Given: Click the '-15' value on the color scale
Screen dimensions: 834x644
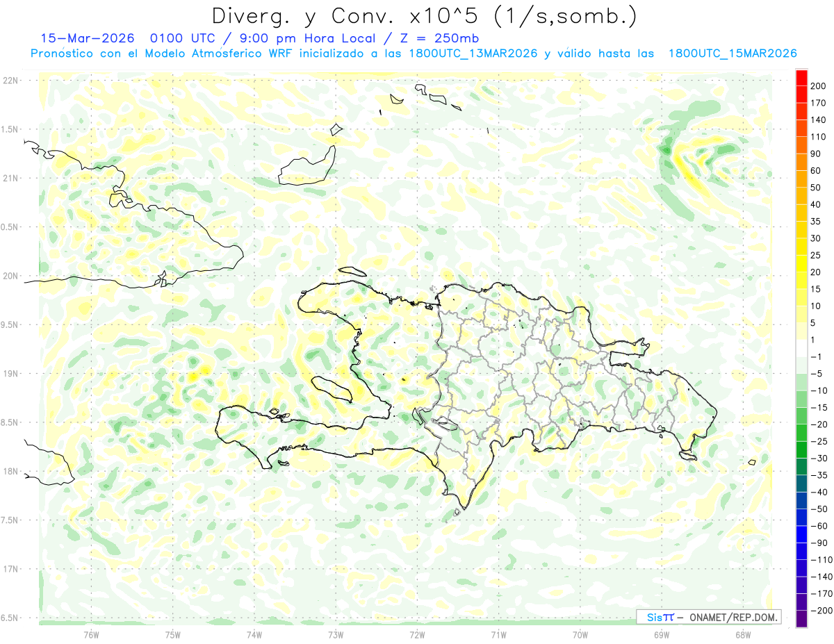Looking at the screenshot, I should click(x=820, y=408).
